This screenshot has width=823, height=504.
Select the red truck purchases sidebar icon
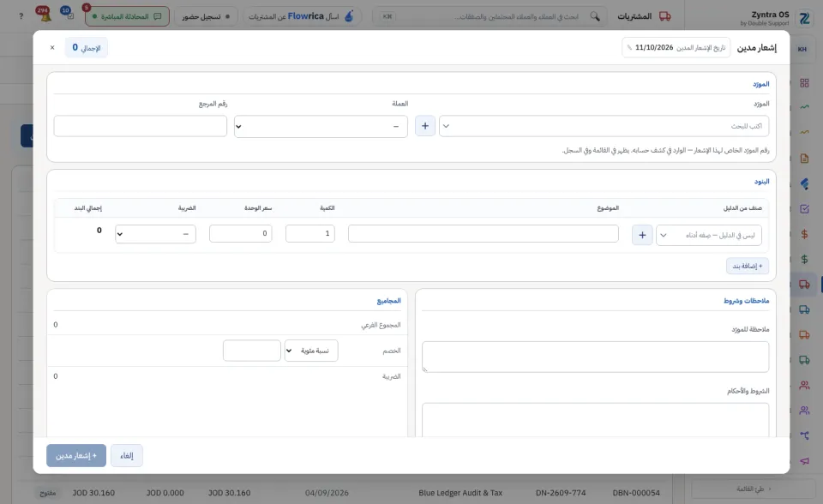pyautogui.click(x=804, y=285)
